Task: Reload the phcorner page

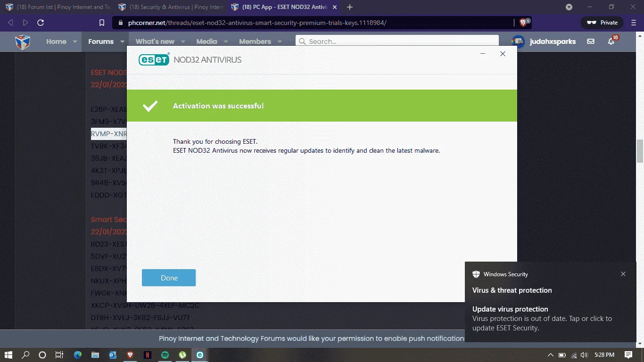Action: tap(41, 23)
